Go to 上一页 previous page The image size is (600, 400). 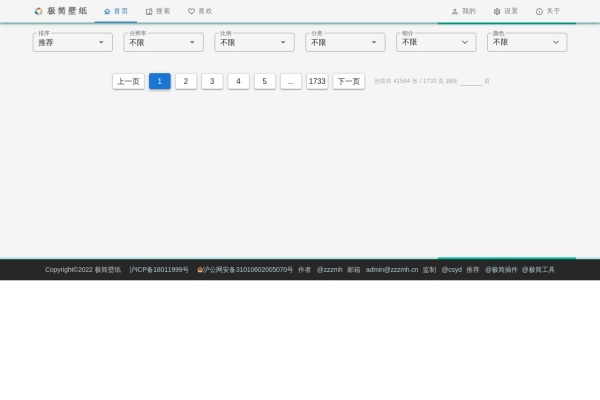pyautogui.click(x=128, y=82)
